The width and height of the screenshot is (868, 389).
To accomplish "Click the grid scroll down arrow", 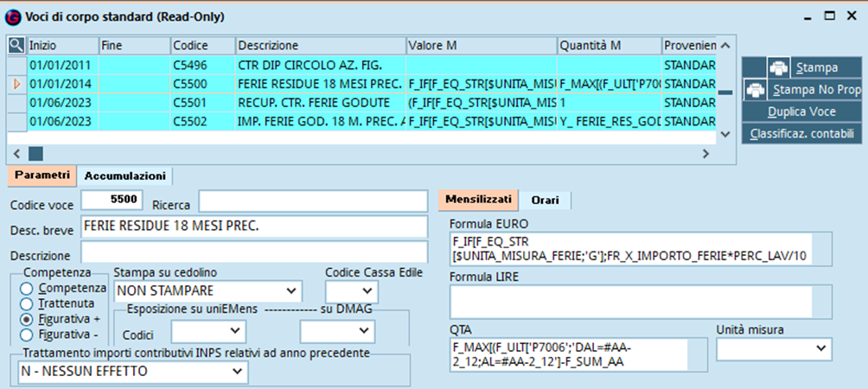I will point(727,135).
